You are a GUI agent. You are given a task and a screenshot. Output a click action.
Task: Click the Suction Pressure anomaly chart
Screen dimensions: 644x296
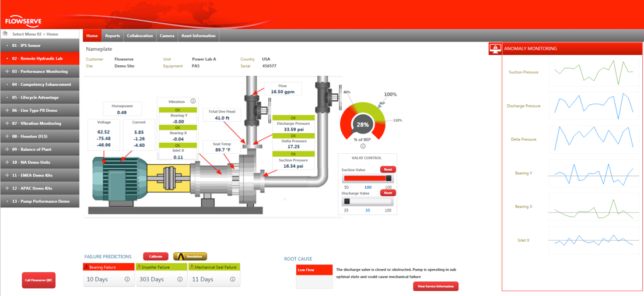coord(592,72)
